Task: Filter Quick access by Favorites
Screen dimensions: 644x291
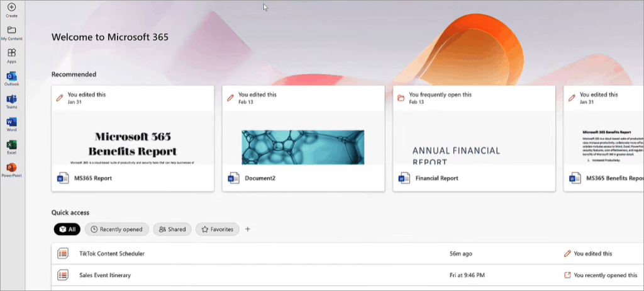Action: (217, 229)
